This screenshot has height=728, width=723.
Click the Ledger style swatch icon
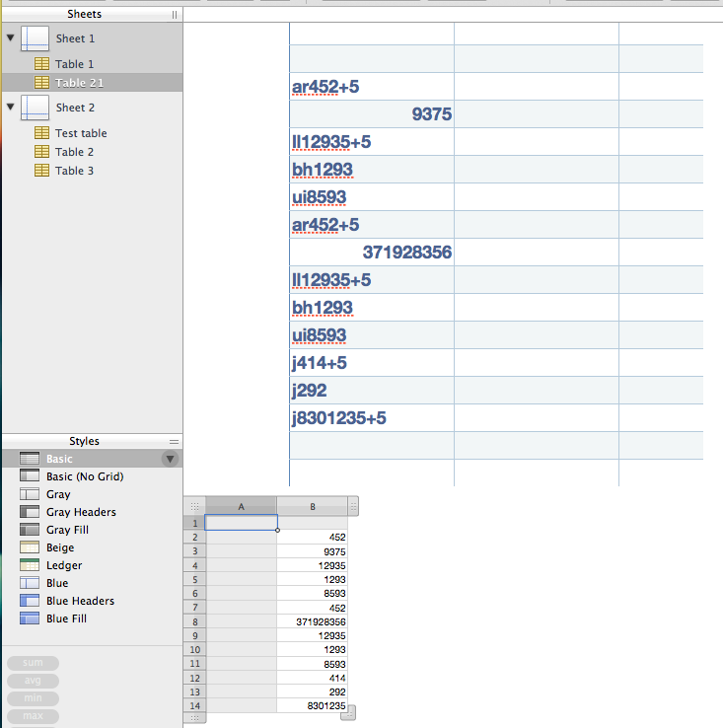click(x=30, y=565)
